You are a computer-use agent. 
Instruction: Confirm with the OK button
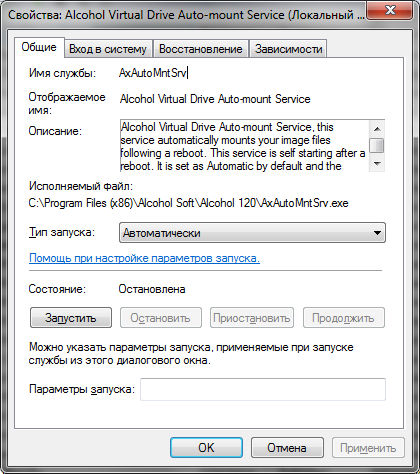coord(206,448)
